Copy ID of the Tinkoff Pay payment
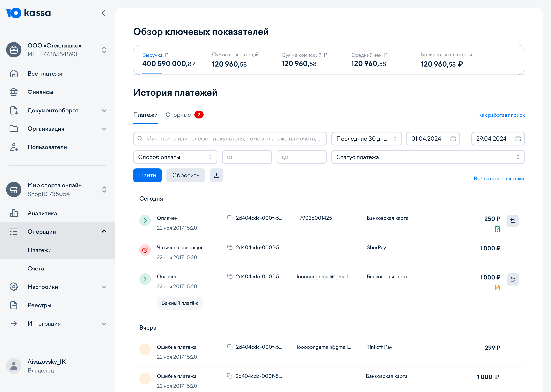The image size is (551, 392). click(230, 347)
